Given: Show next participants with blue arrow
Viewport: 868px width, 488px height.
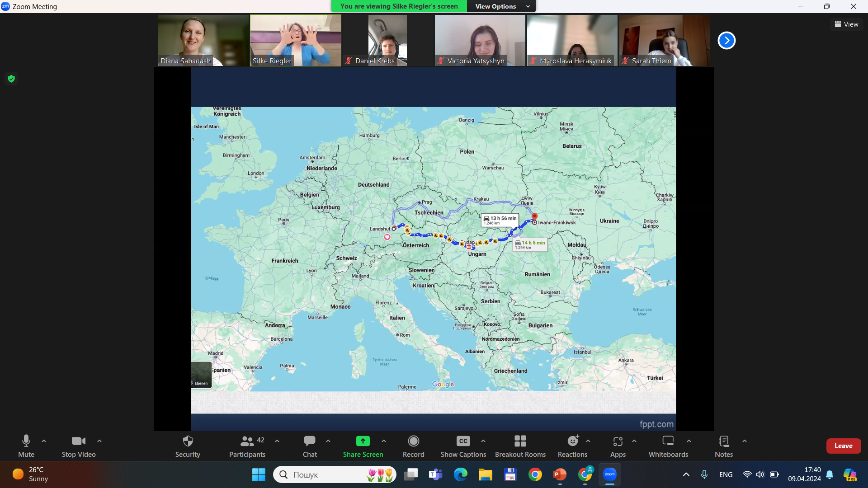Looking at the screenshot, I should pos(726,41).
